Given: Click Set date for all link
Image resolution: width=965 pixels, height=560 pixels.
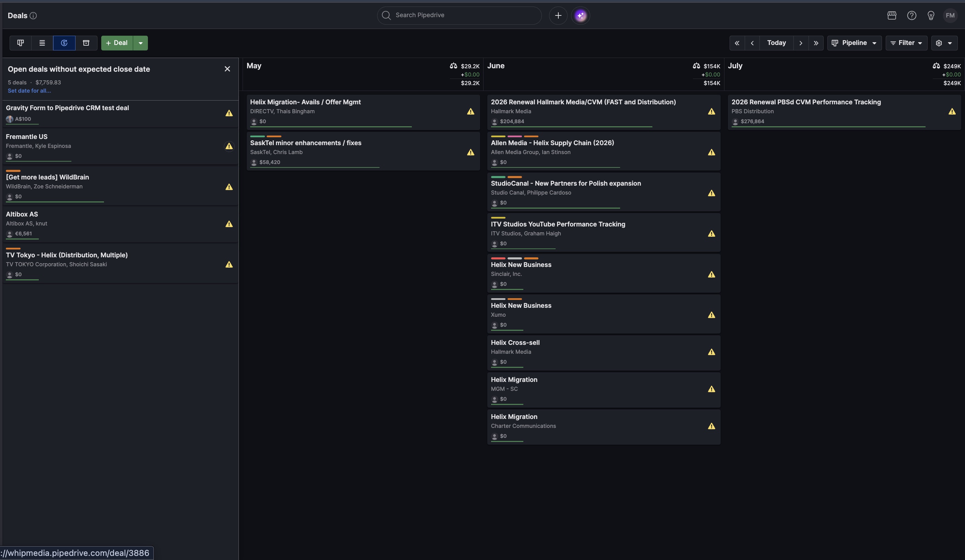Looking at the screenshot, I should (x=29, y=91).
